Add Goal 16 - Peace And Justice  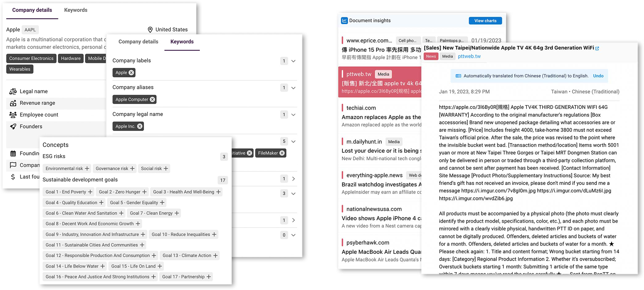pyautogui.click(x=153, y=277)
